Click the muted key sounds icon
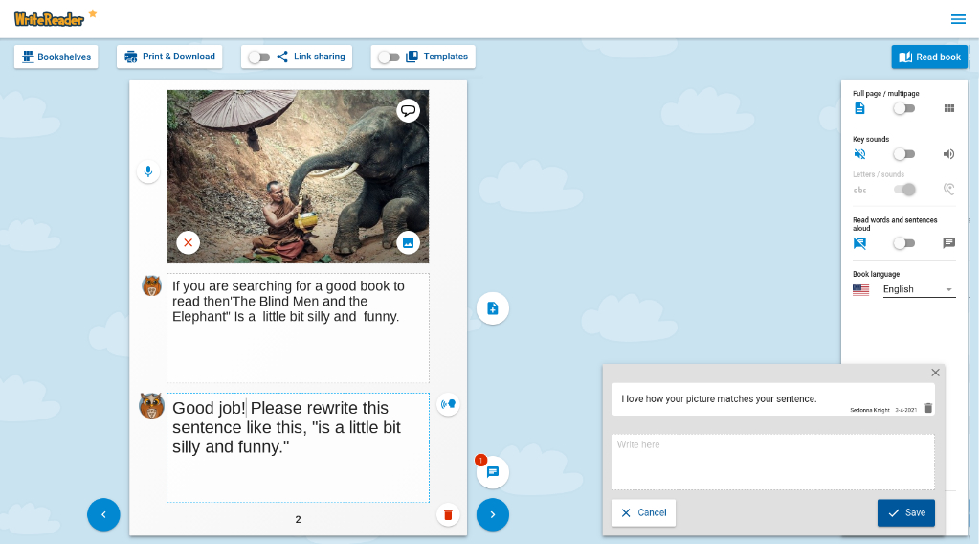 pos(860,154)
